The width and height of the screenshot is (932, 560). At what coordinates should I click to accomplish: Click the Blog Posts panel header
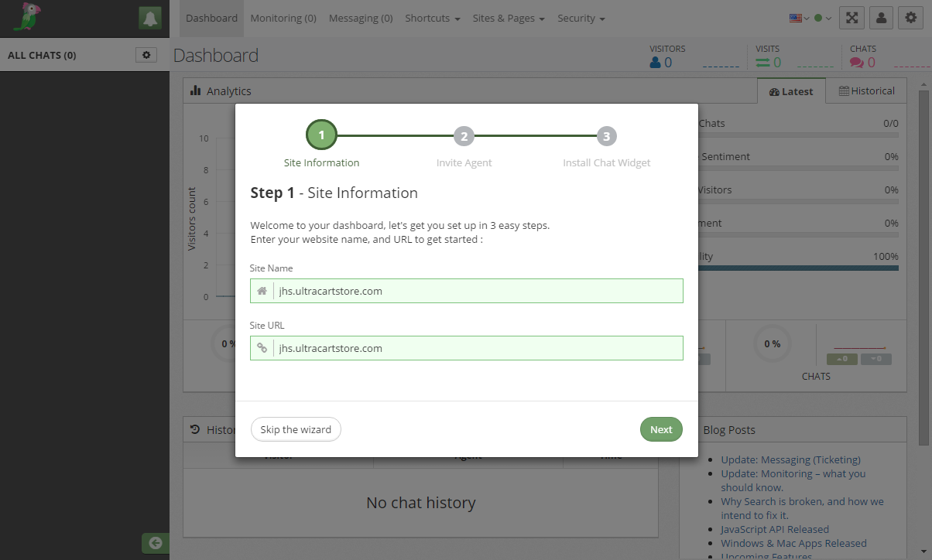(x=793, y=429)
